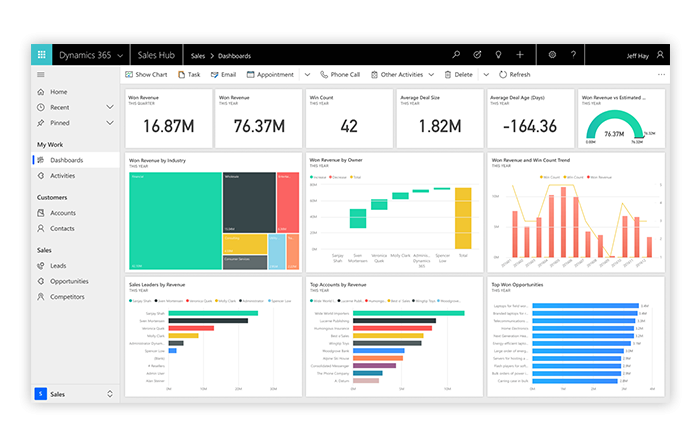This screenshot has height=446, width=700.
Task: Expand the Other Activities chevron
Action: [x=431, y=75]
